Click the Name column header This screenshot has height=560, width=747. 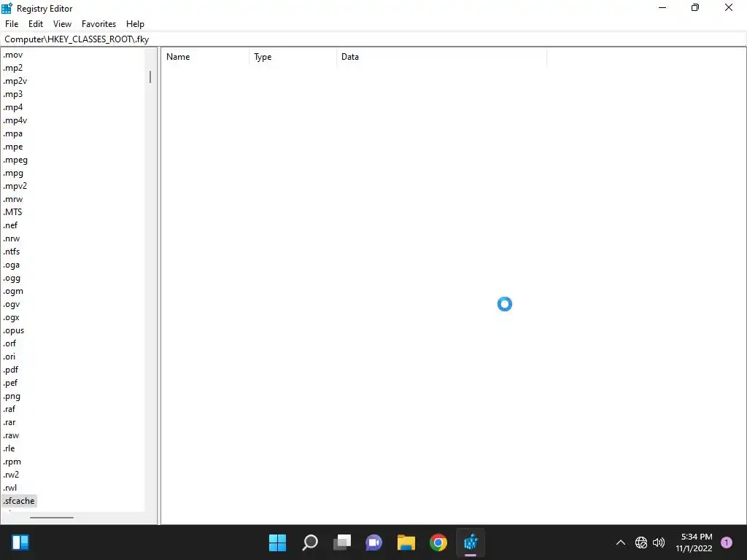[x=205, y=57]
